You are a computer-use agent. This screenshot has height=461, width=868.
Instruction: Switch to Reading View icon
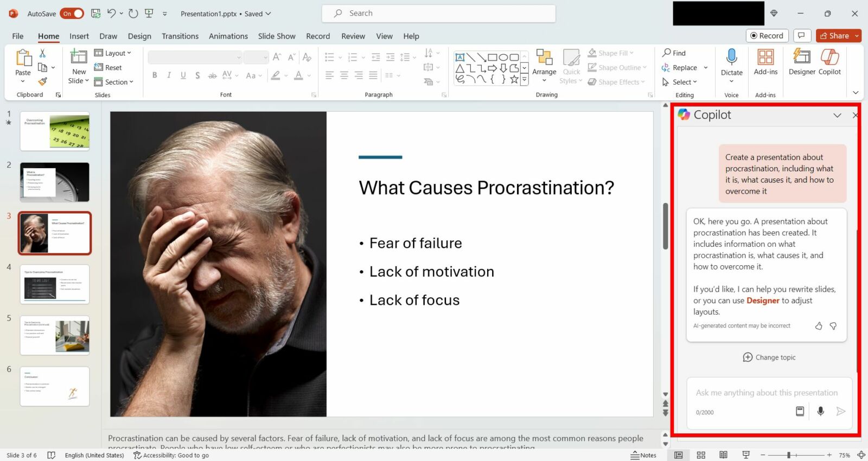(723, 455)
